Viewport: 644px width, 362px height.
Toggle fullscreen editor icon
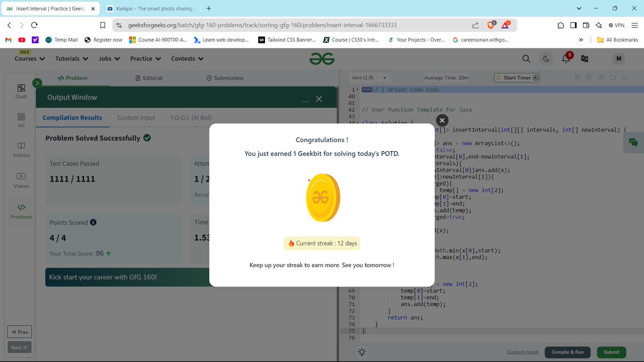(625, 78)
